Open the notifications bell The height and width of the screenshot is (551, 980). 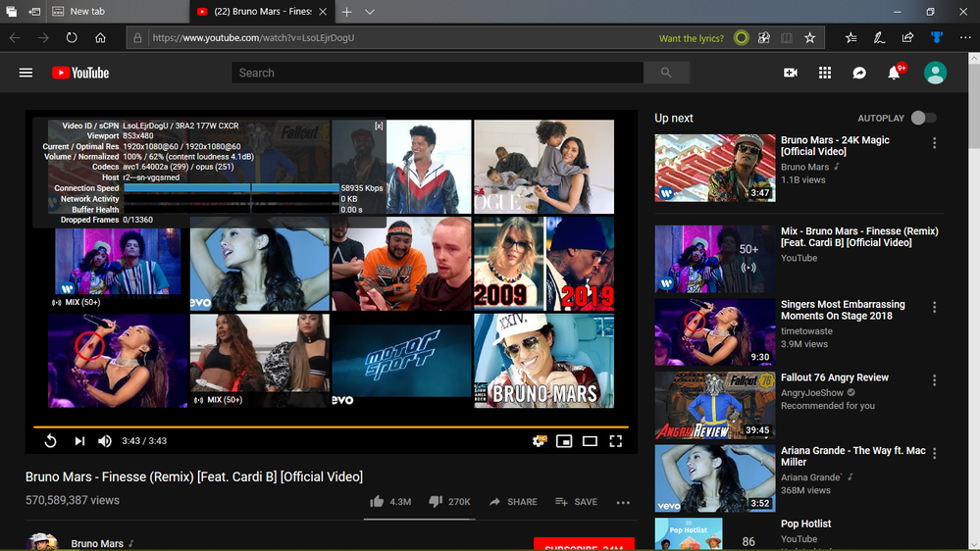click(x=895, y=74)
